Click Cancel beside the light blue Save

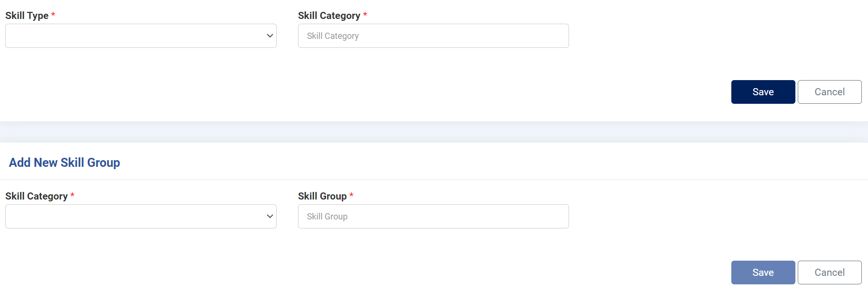[829, 273]
